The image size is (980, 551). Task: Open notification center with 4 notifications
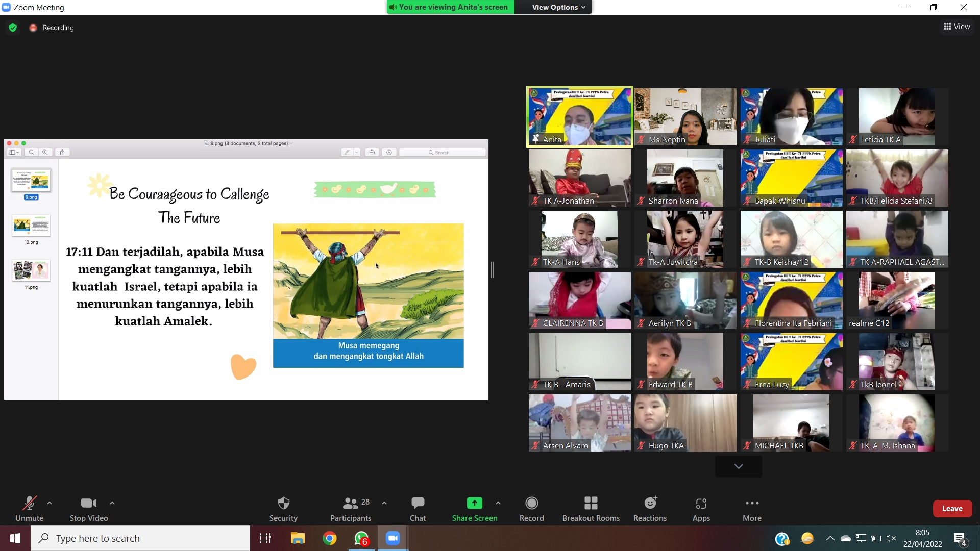pos(960,539)
